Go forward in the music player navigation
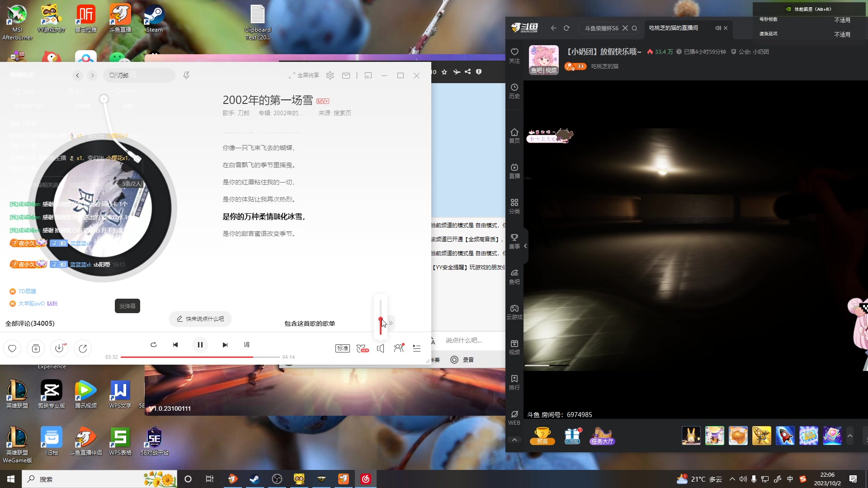 92,75
